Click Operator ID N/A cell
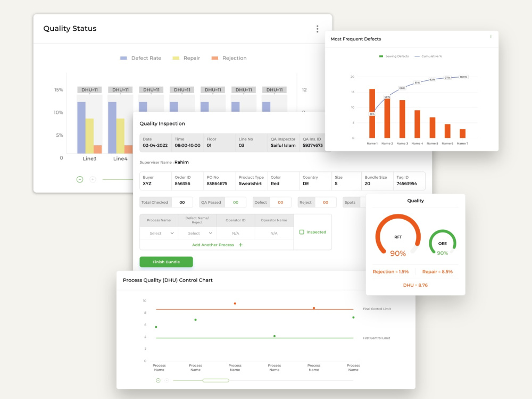Screen dimensions: 532x399 click(236, 233)
